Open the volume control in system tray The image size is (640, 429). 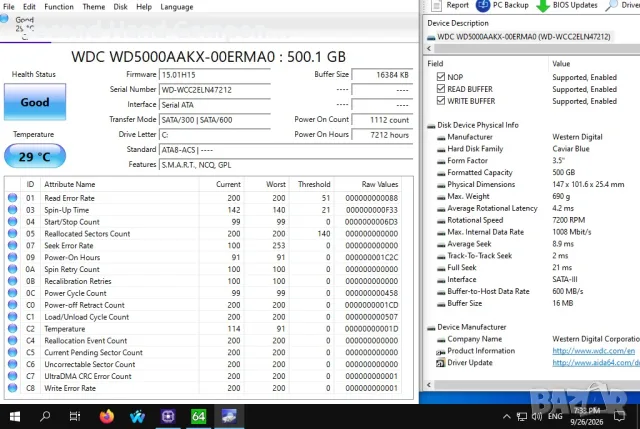(x=537, y=417)
